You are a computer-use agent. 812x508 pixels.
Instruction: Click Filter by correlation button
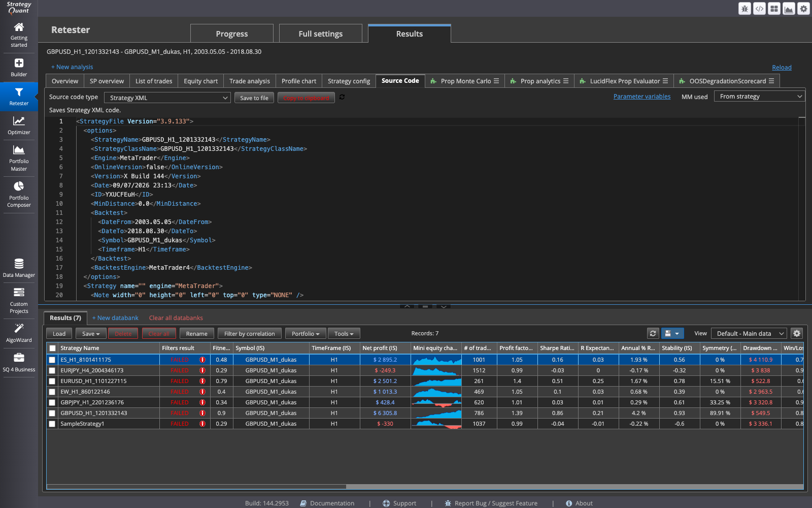pos(250,333)
